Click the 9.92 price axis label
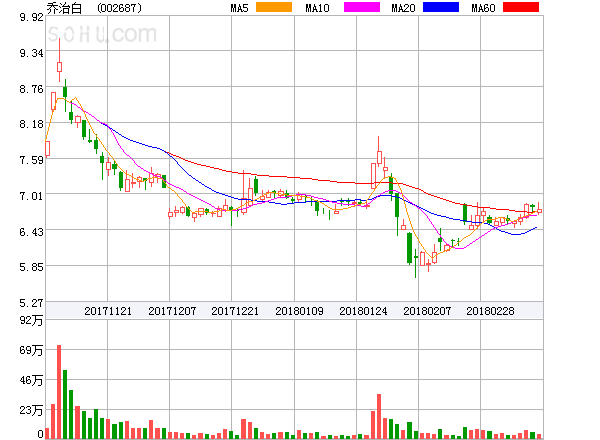The height and width of the screenshot is (440, 600). [31, 17]
